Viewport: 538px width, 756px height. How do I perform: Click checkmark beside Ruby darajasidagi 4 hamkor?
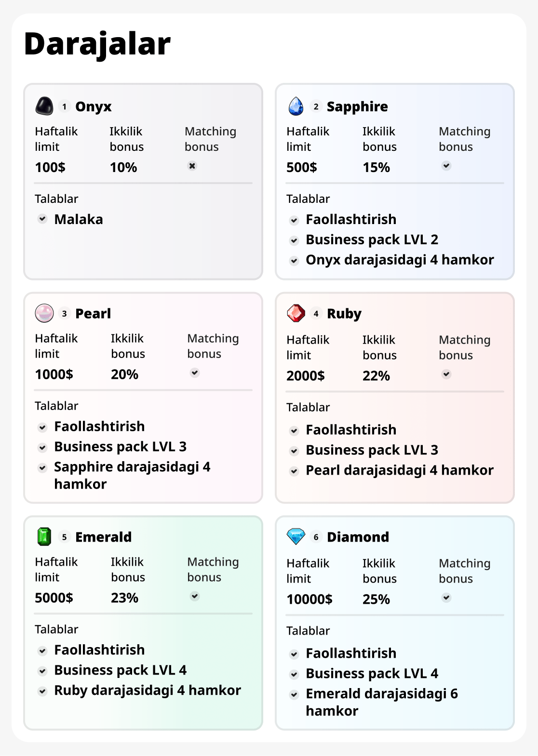click(43, 691)
